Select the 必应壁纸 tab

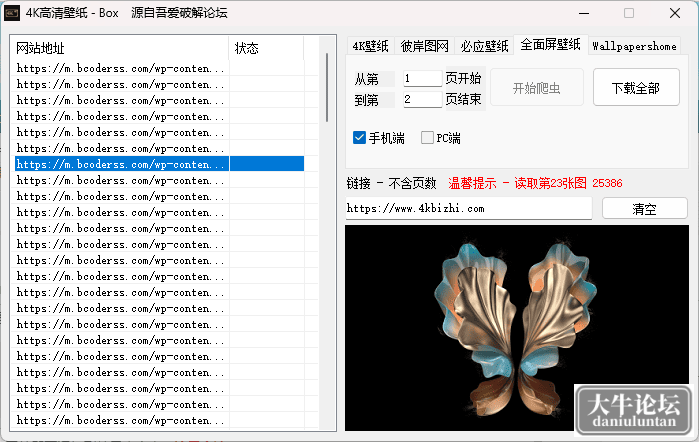[x=484, y=46]
